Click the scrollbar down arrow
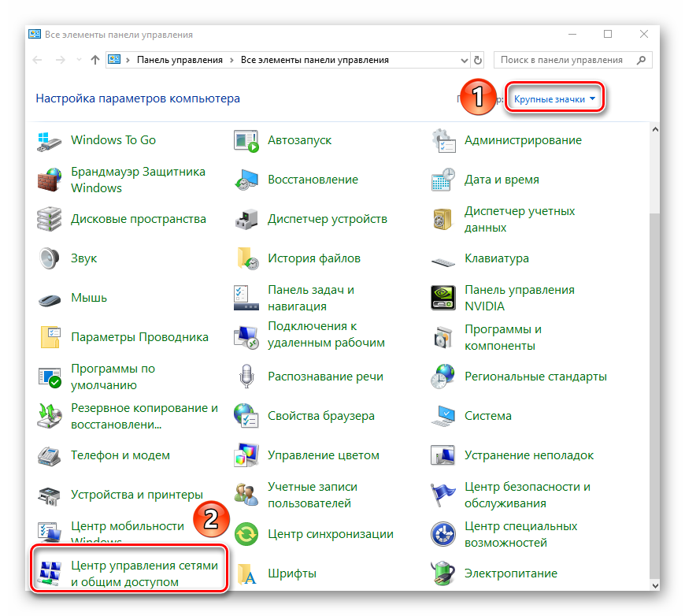685x616 pixels. [x=654, y=585]
